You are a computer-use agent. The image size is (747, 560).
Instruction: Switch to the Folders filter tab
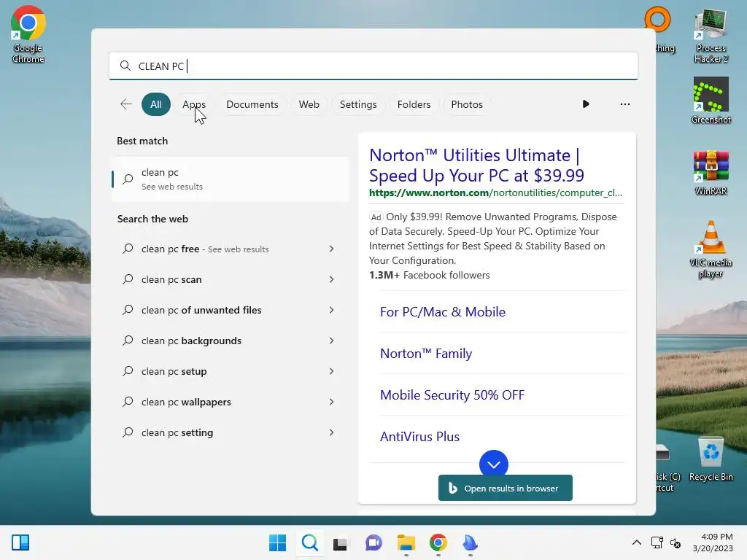(x=414, y=104)
